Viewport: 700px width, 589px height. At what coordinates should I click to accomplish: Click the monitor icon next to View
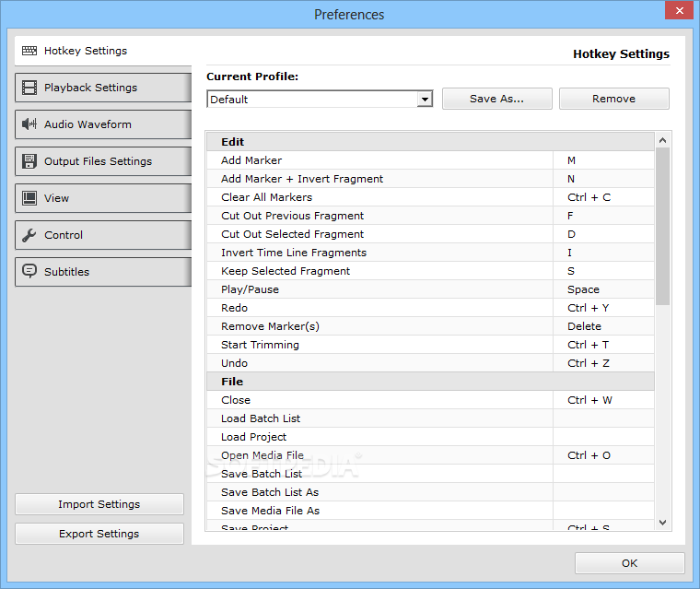coord(29,198)
